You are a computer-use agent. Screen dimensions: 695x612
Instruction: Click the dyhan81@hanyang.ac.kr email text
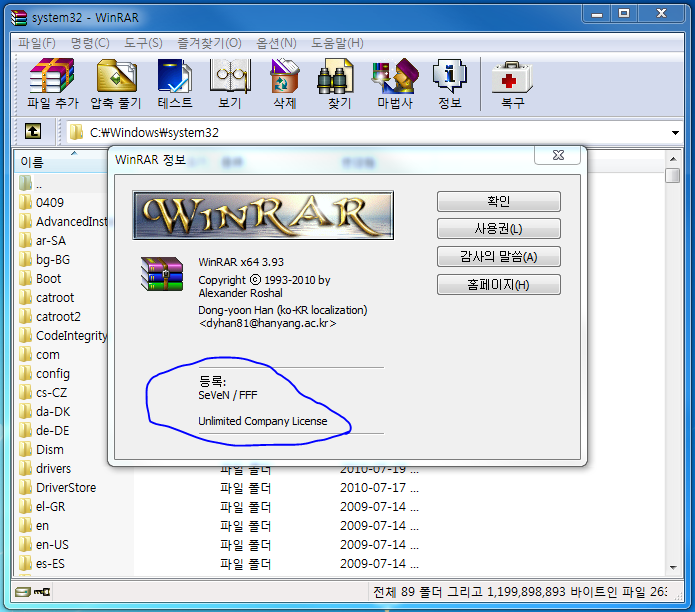pos(267,323)
